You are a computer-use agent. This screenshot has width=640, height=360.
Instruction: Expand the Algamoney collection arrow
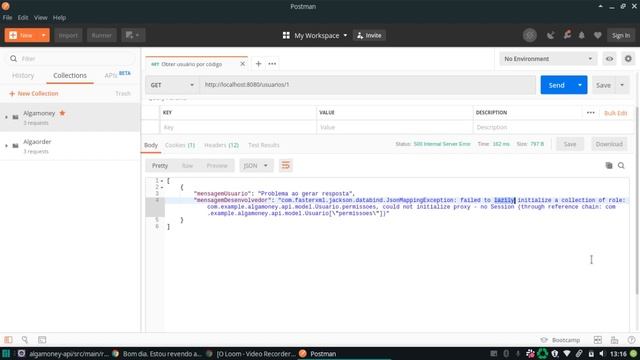[6, 117]
